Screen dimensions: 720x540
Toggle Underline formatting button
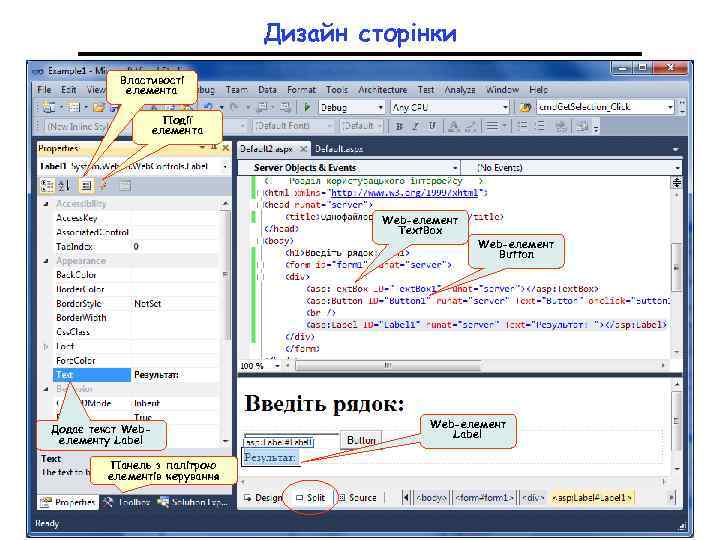pyautogui.click(x=432, y=126)
